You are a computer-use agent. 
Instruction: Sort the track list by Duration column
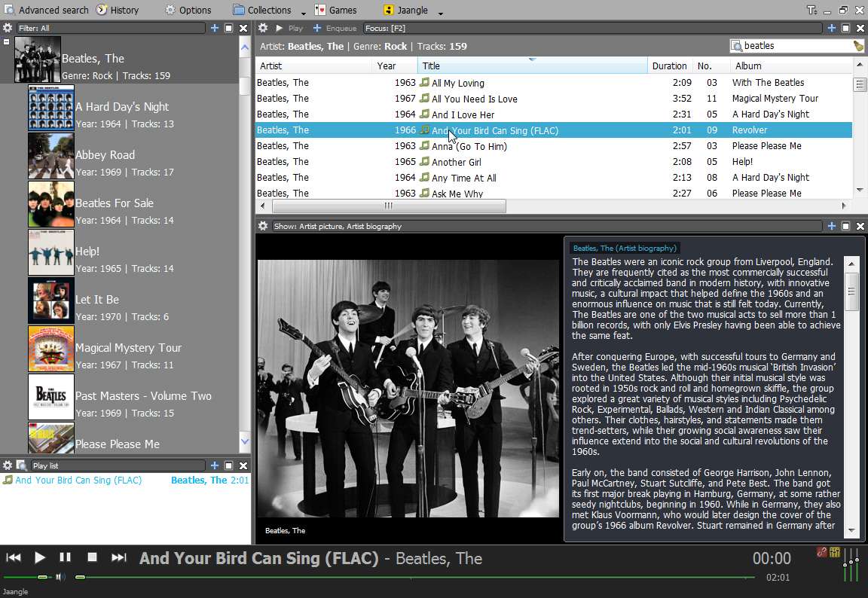[x=669, y=66]
